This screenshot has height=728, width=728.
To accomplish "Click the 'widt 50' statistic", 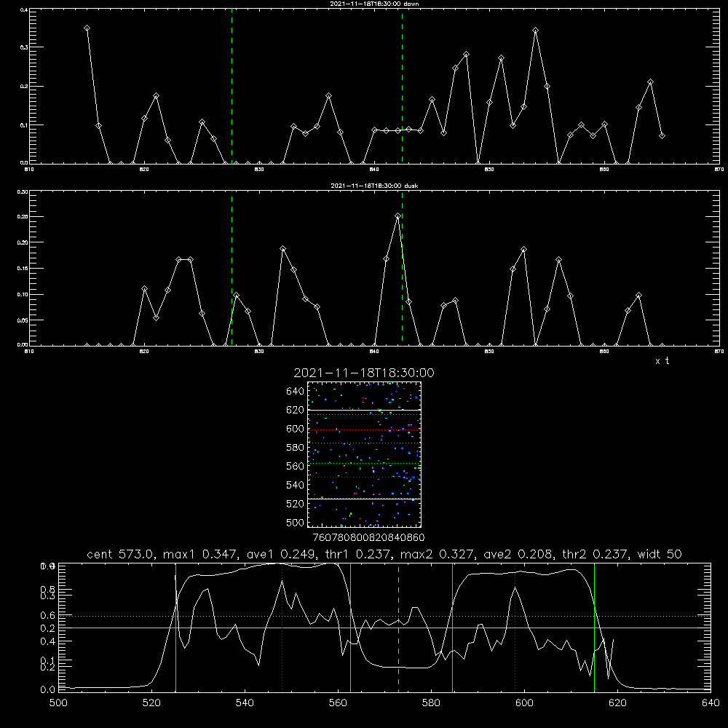I will click(x=660, y=554).
